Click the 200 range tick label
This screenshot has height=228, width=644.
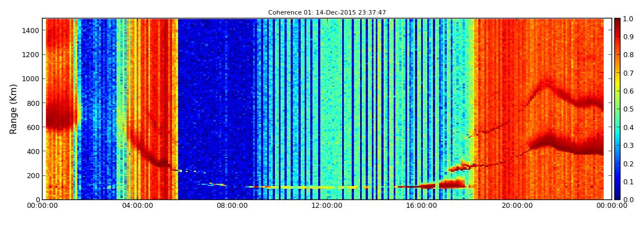coord(33,176)
